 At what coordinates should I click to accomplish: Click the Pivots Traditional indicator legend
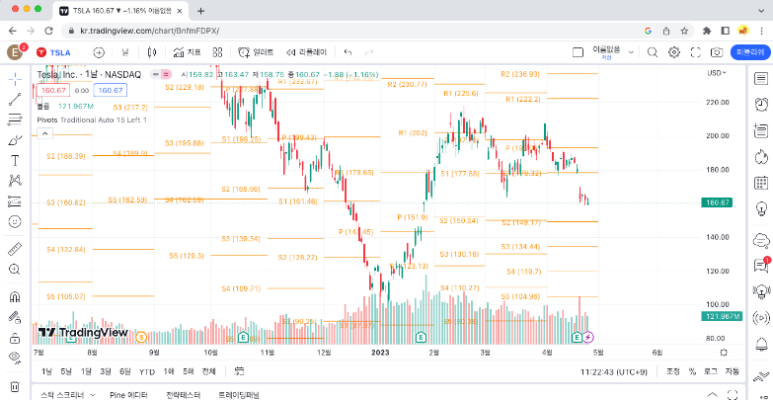tap(92, 119)
